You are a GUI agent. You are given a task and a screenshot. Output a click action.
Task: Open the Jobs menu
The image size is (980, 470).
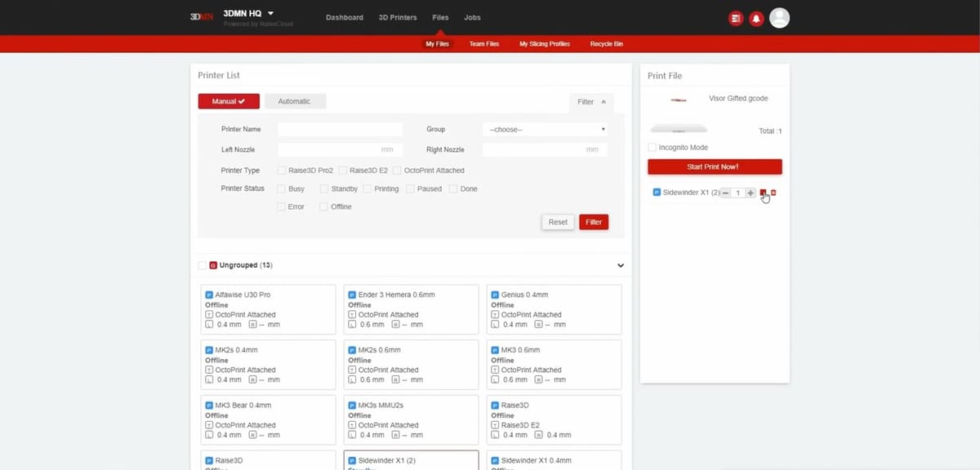tap(472, 17)
